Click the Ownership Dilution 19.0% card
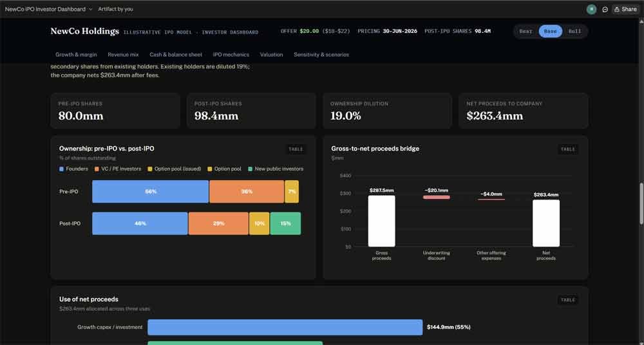Viewport: 644px width, 345px height. 387,111
